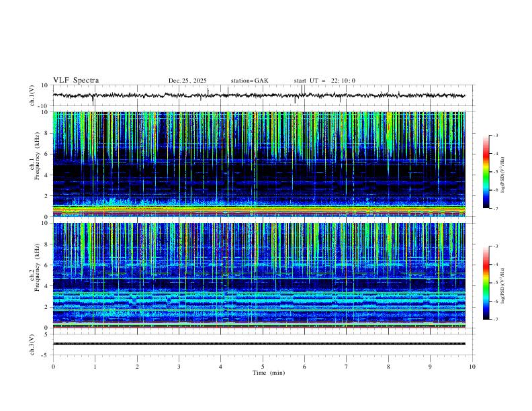Click time axis tick label "1"
The width and height of the screenshot is (532, 411).
95,367
